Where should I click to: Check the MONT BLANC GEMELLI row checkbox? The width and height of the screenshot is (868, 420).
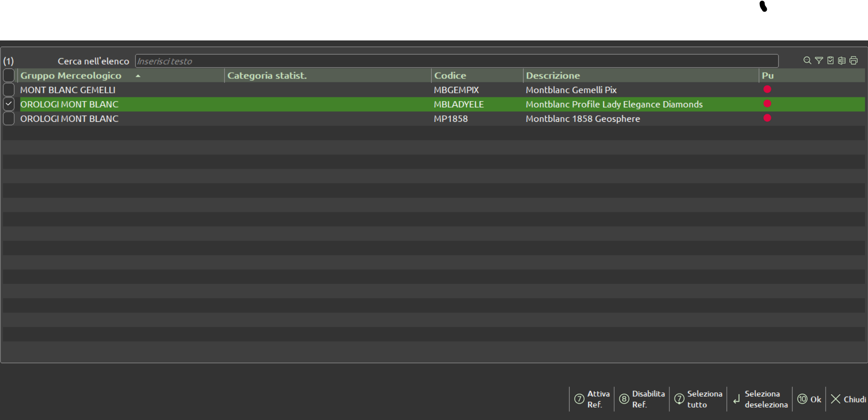click(9, 90)
